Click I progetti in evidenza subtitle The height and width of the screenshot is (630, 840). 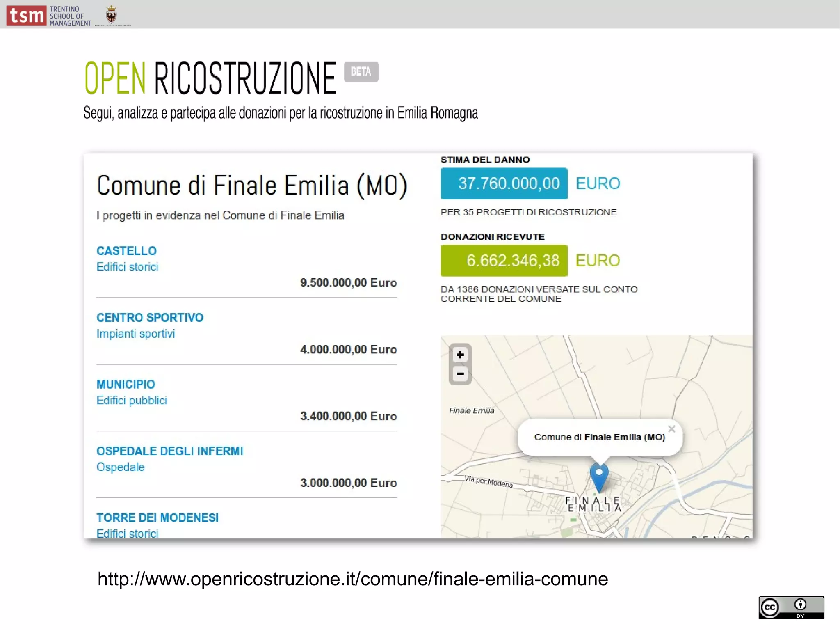221,215
